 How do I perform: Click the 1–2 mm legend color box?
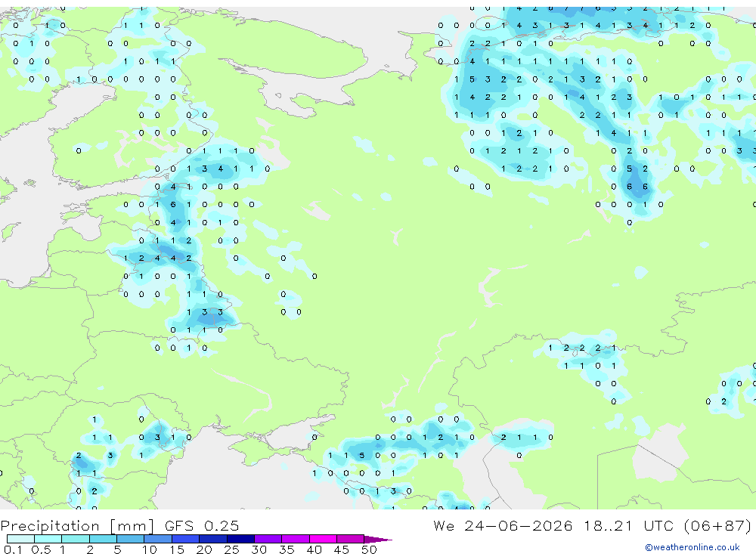(76, 539)
